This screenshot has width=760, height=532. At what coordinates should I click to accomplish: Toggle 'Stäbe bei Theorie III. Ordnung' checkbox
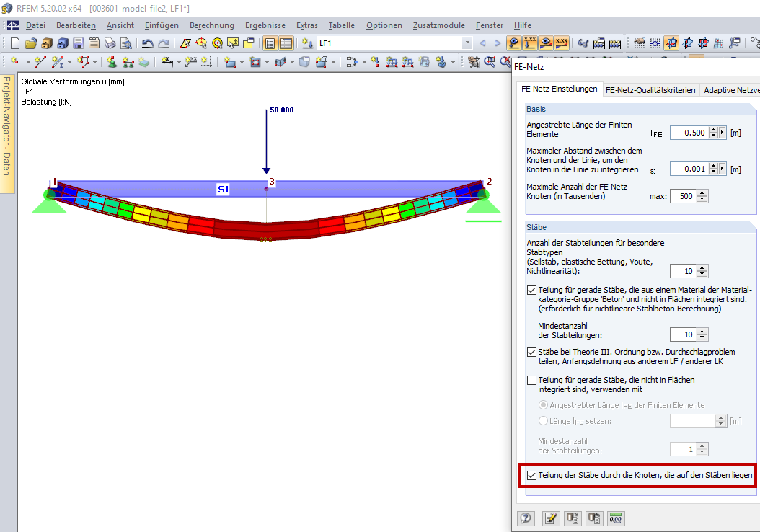(x=531, y=353)
